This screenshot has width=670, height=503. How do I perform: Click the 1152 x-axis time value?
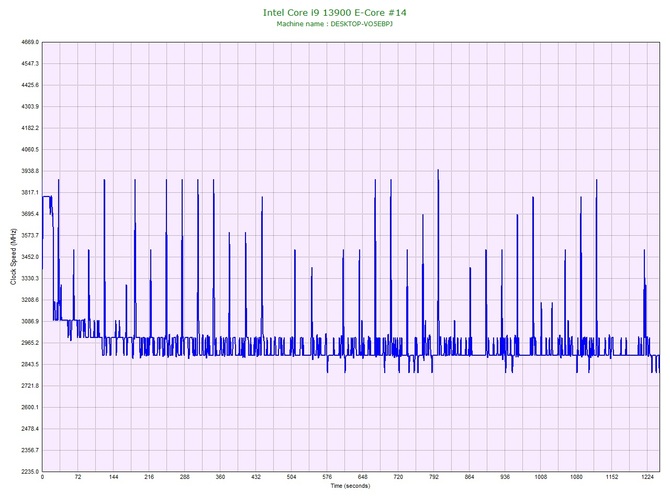point(612,477)
